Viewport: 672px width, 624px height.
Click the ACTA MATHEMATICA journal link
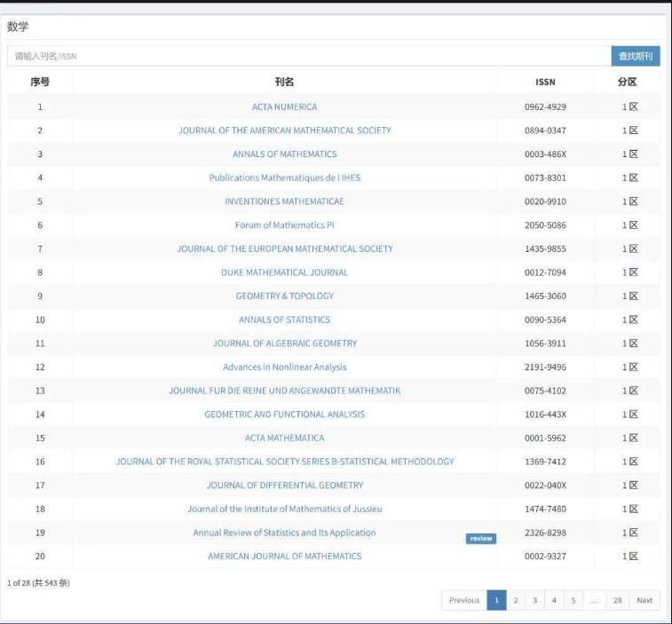click(x=284, y=438)
